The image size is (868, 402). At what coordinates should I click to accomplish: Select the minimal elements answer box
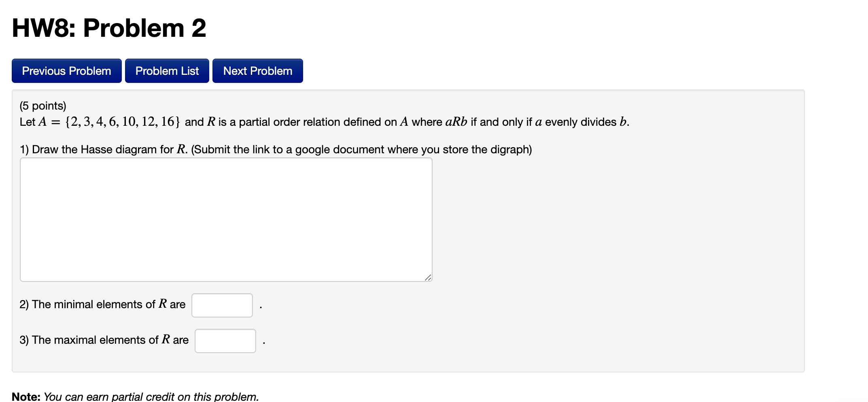click(222, 305)
